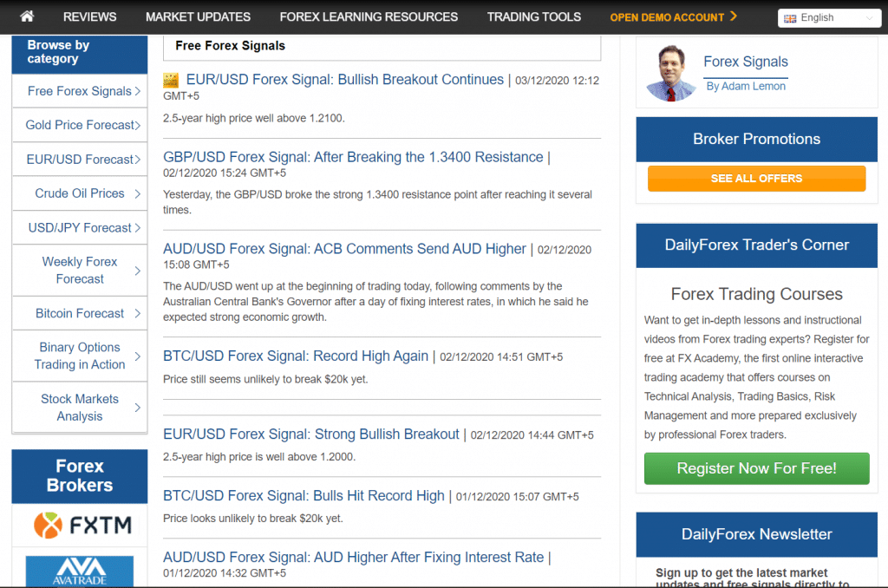Click Adam Lemon's author photo

click(x=670, y=73)
